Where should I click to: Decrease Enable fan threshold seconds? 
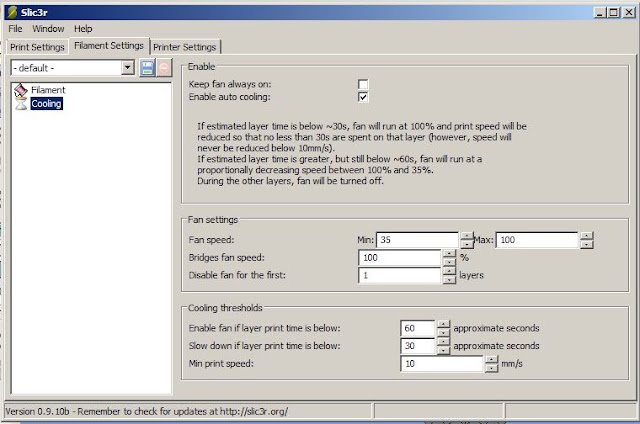[x=443, y=333]
